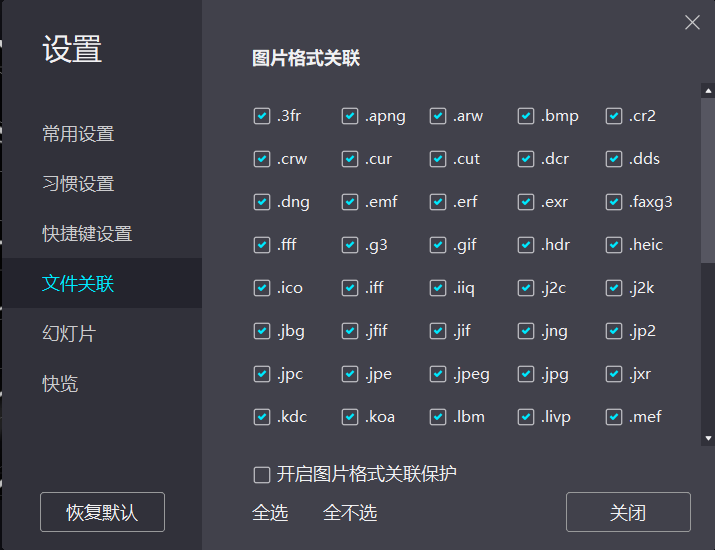The image size is (715, 550).
Task: Uncheck the .j2k format checkbox
Action: tap(614, 288)
